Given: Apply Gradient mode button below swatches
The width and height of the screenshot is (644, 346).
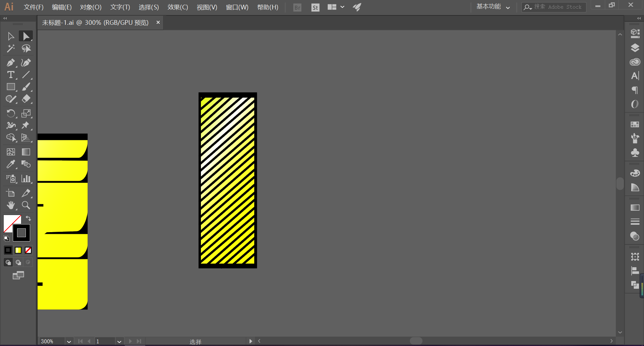Looking at the screenshot, I should coord(18,250).
